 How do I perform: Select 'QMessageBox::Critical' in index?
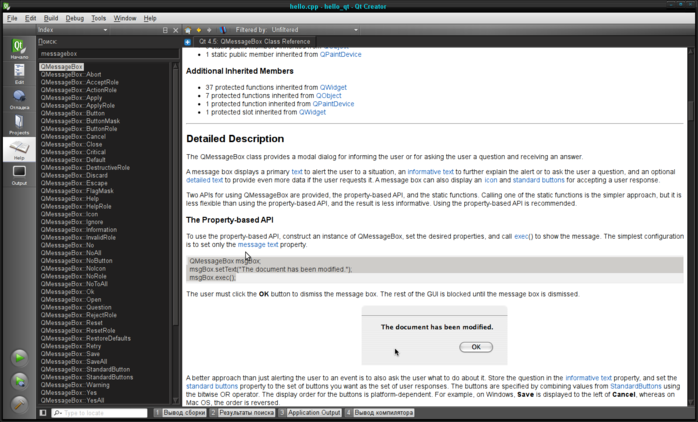coord(73,152)
